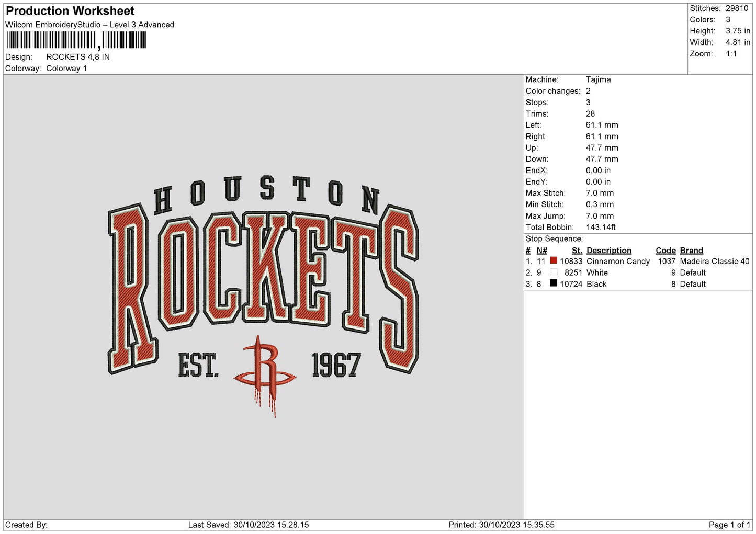Click the height value '3.75 in'
This screenshot has width=756, height=534.
pyautogui.click(x=738, y=31)
